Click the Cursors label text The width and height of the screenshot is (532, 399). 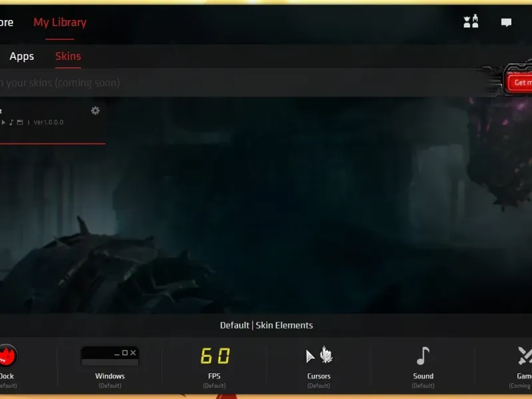319,376
